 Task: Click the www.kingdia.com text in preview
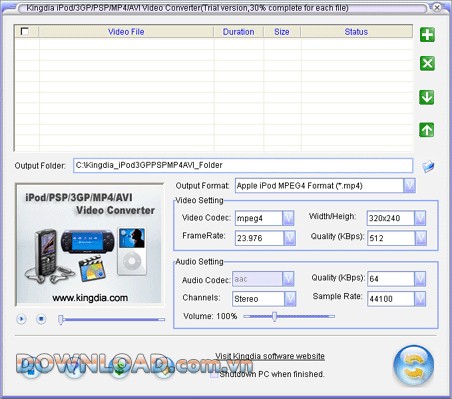coord(90,298)
